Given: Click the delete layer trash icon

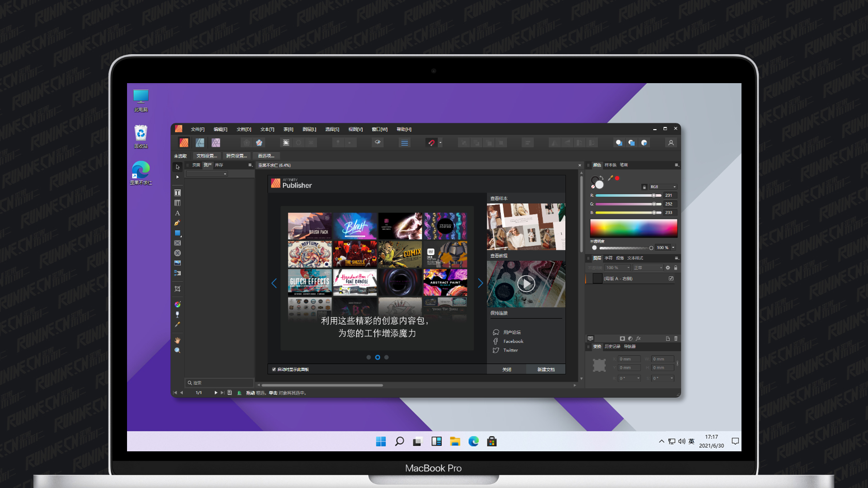Looking at the screenshot, I should (676, 339).
